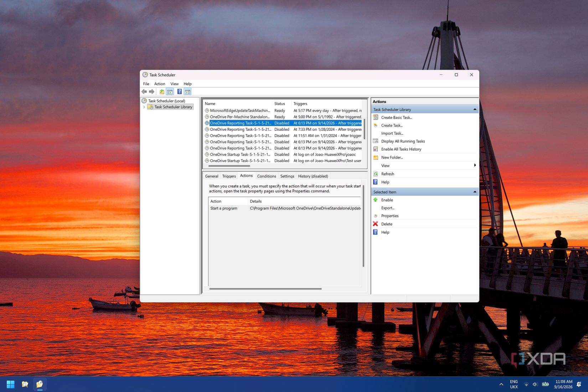This screenshot has height=392, width=588.
Task: Open the File menu
Action: 146,84
